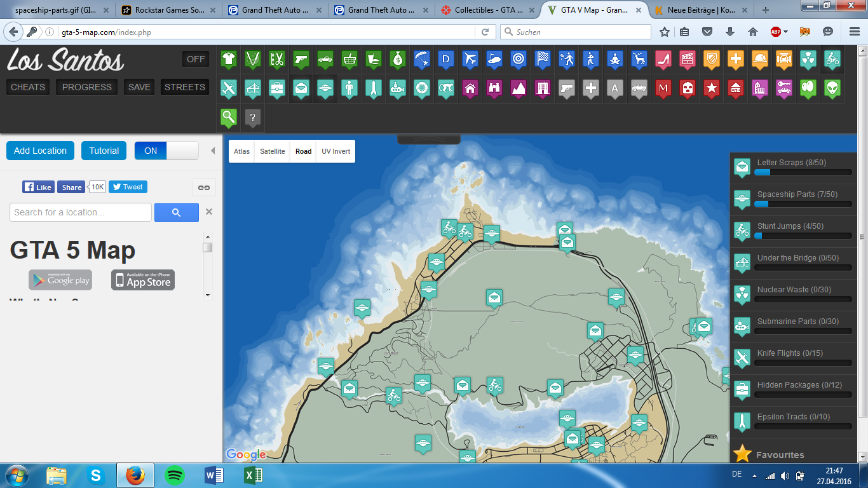
Task: Select the Road map view
Action: [304, 151]
